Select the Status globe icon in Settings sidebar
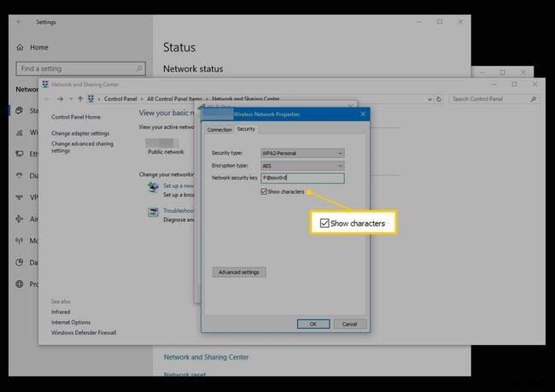 20,110
